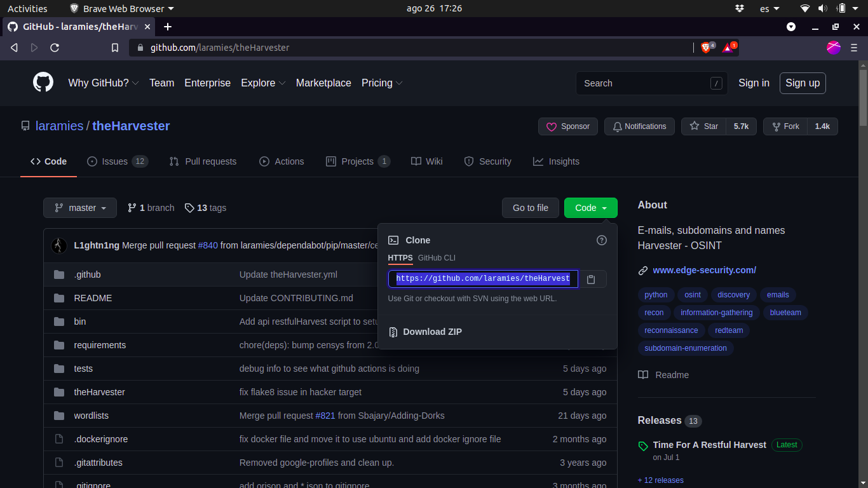This screenshot has width=868, height=488.
Task: Click the battery indicator tray icon
Action: point(841,8)
